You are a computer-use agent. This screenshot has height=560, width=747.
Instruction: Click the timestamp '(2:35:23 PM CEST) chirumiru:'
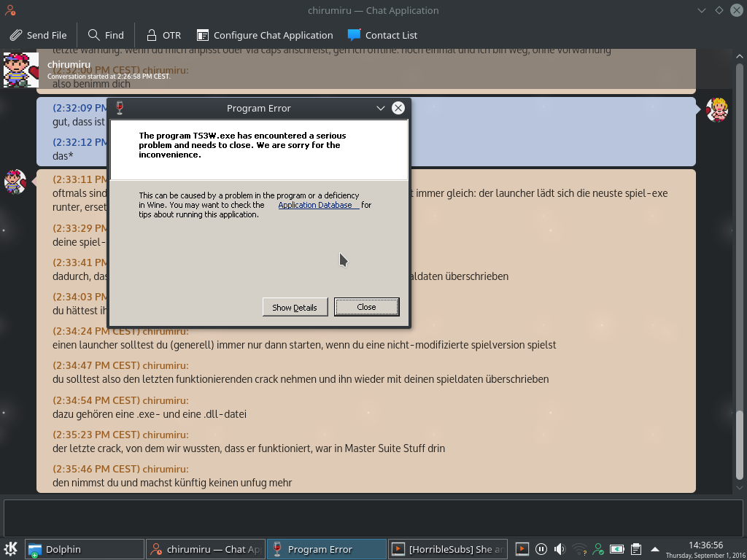click(x=120, y=435)
